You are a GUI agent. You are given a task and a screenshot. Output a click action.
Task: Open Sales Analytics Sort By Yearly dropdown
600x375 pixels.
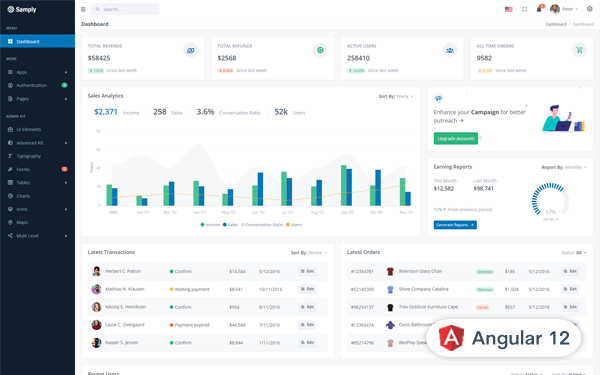point(396,96)
